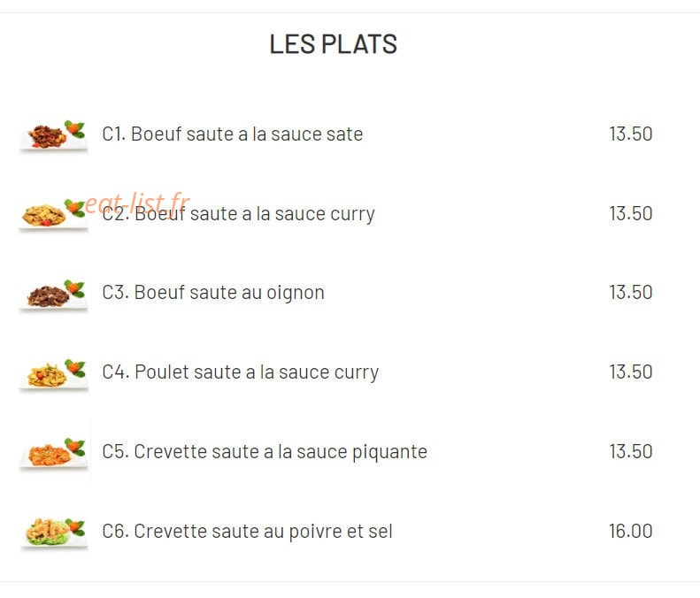Choose C5. Crevette saute a la sauce piquante
The image size is (700, 598).
[x=265, y=452]
